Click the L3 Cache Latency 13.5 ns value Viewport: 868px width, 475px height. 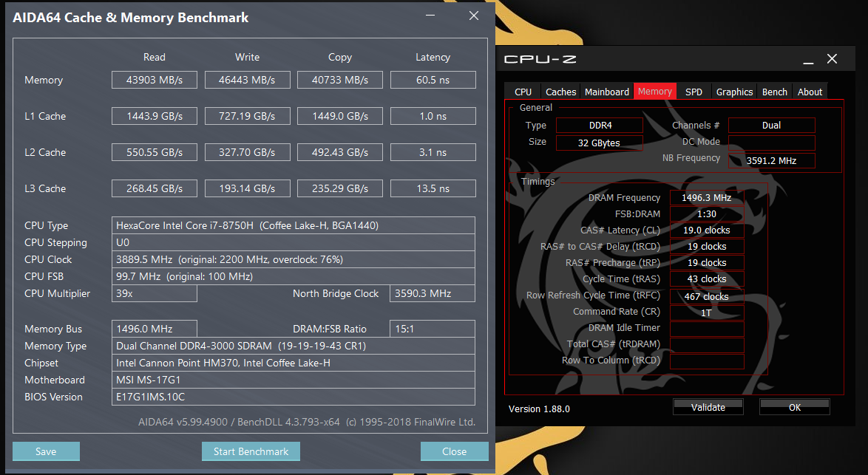(x=433, y=188)
